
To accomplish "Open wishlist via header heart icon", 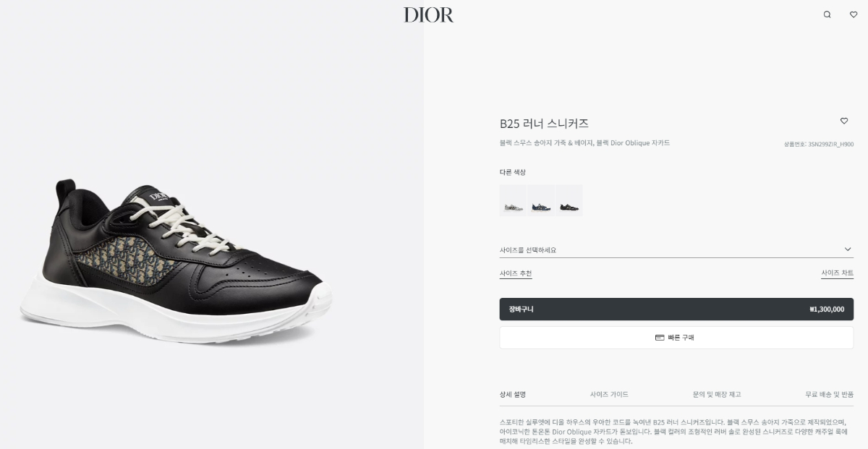I will point(854,14).
